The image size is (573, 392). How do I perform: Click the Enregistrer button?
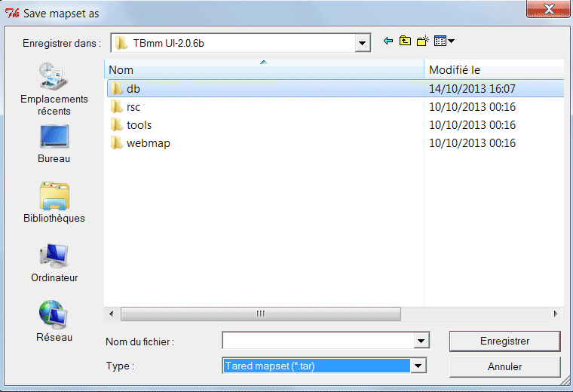click(x=504, y=341)
